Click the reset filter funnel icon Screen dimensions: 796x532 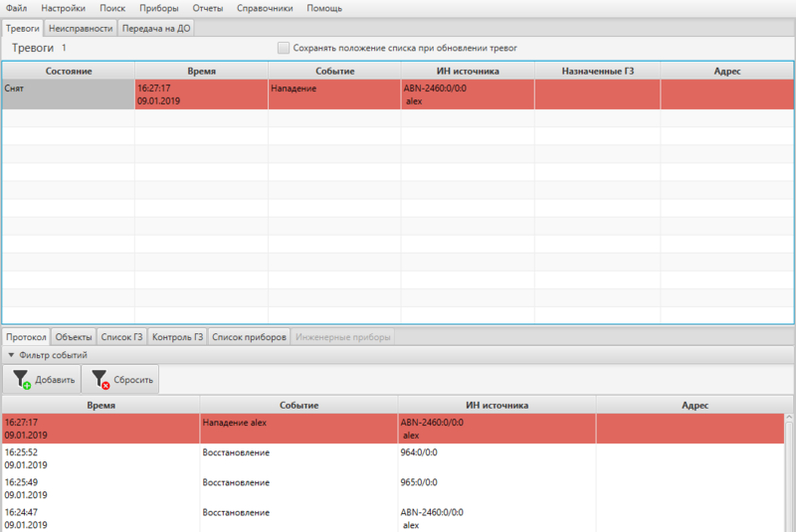click(99, 379)
